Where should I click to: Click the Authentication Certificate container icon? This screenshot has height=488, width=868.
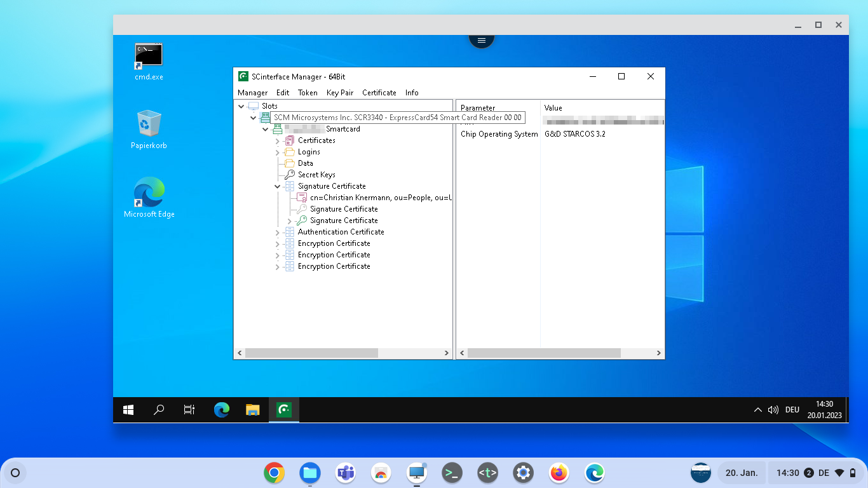pos(290,232)
